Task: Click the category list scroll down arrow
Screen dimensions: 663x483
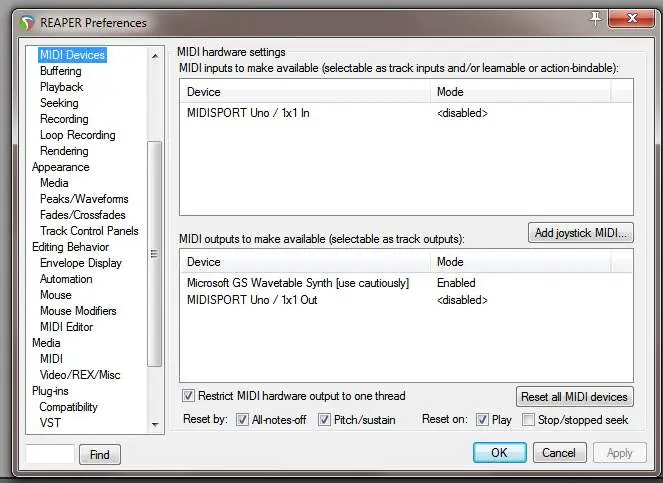Action: (155, 424)
